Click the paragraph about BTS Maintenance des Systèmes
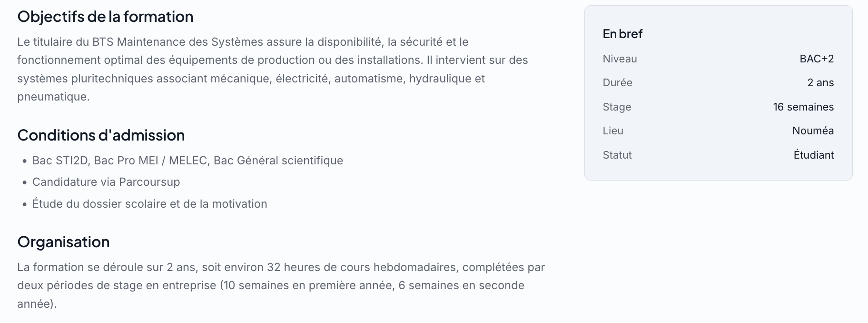Viewport: 868px width, 323px height. click(273, 69)
